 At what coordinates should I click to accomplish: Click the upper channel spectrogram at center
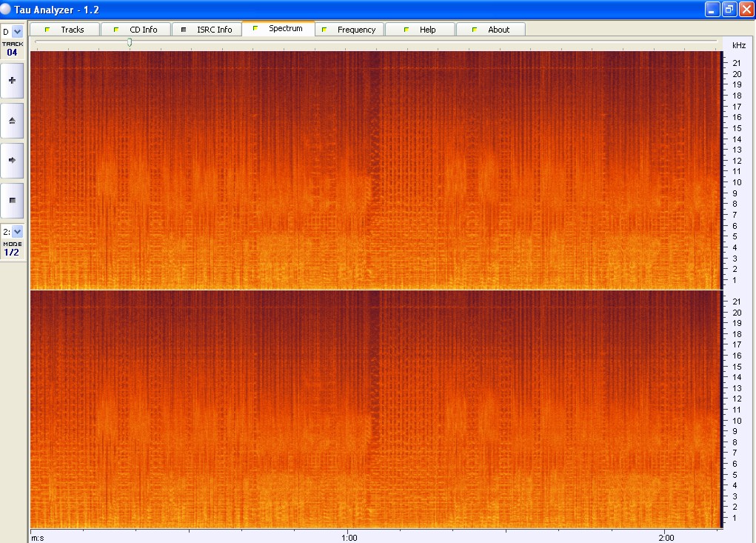click(376, 170)
